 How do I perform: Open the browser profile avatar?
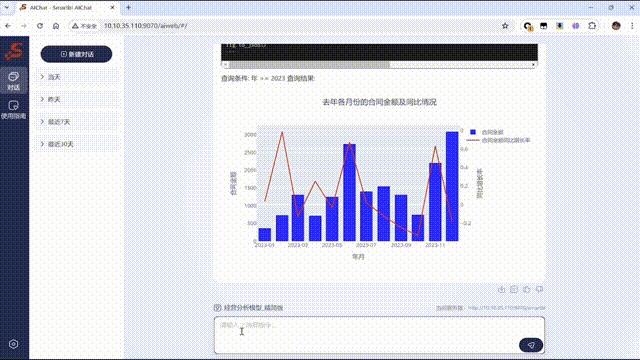point(616,26)
